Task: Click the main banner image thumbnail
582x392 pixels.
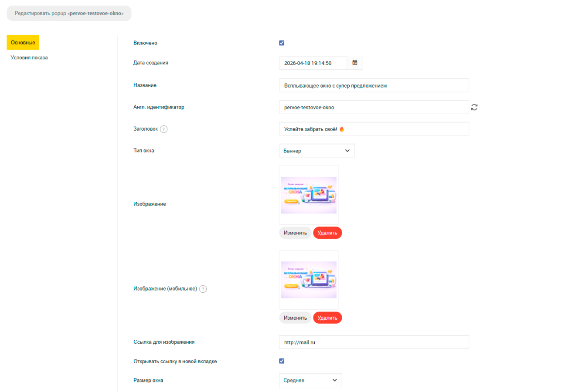Action: (309, 195)
